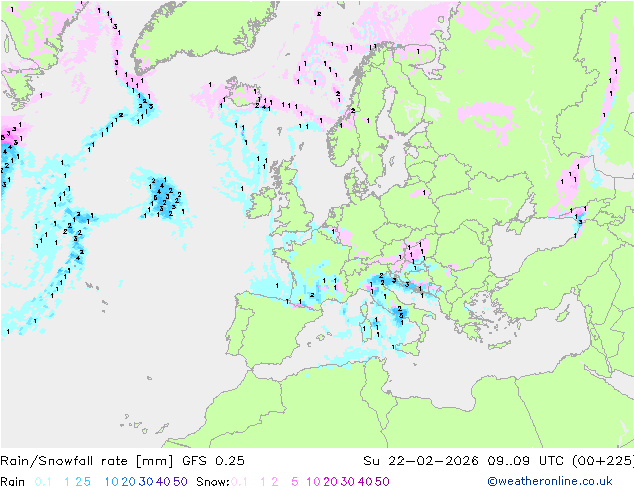Click the 'Rain/Snowfall rate [mm] GFS 0.25' title
The width and height of the screenshot is (634, 490).
click(122, 460)
